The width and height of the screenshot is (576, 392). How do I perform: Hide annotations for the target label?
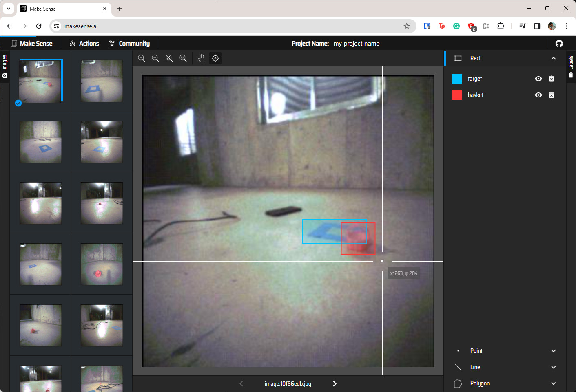538,78
